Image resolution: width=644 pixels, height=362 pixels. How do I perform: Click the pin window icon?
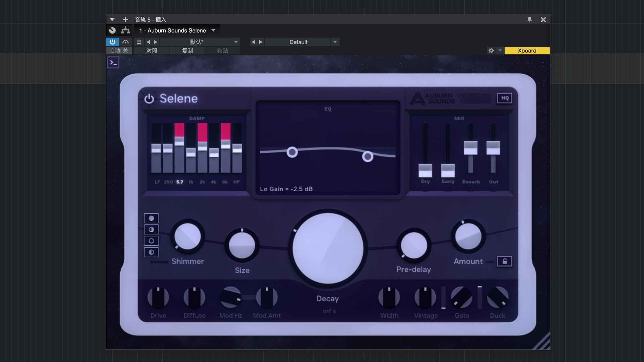530,20
